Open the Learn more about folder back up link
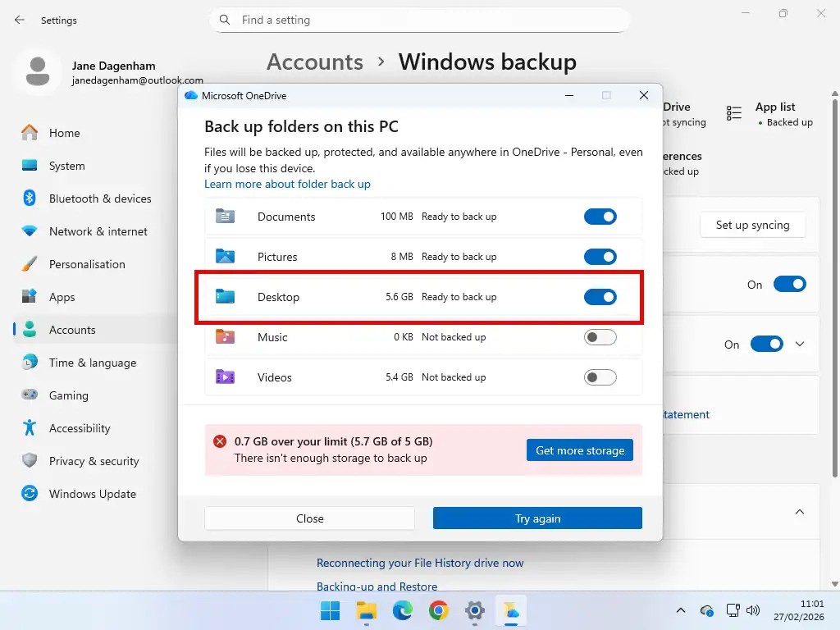The width and height of the screenshot is (840, 630). [287, 185]
